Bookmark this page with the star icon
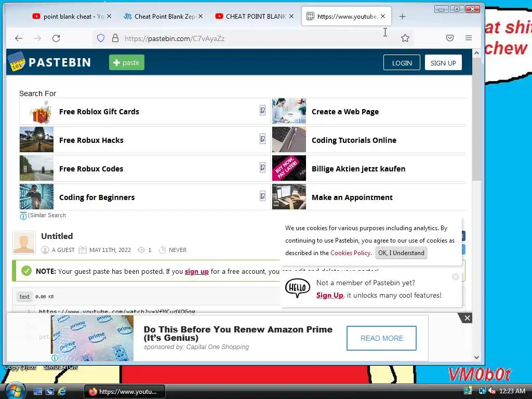Viewport: 532px width, 399px height. coord(405,38)
